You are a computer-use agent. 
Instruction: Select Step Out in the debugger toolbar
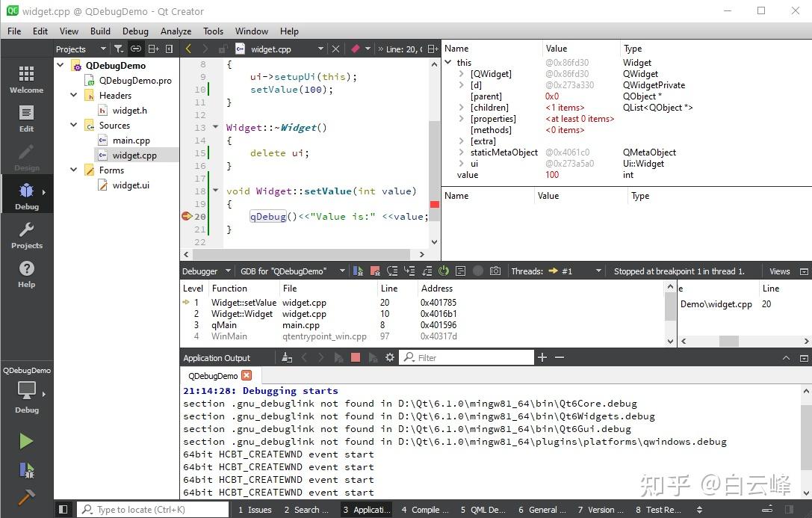tap(426, 271)
